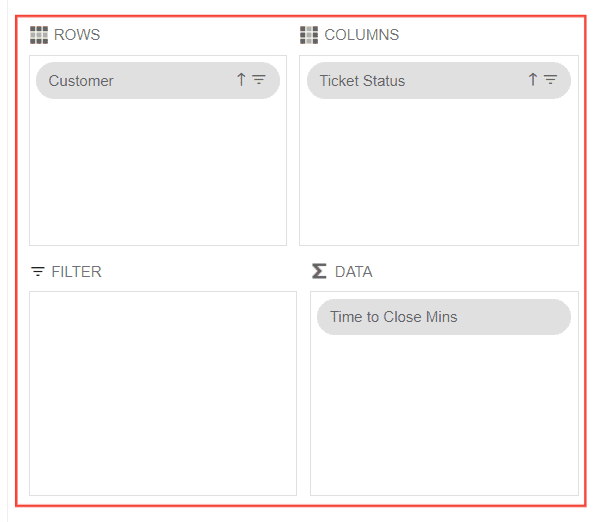Click the DATA section heading
Viewport: 594px width, 522px height.
point(353,272)
